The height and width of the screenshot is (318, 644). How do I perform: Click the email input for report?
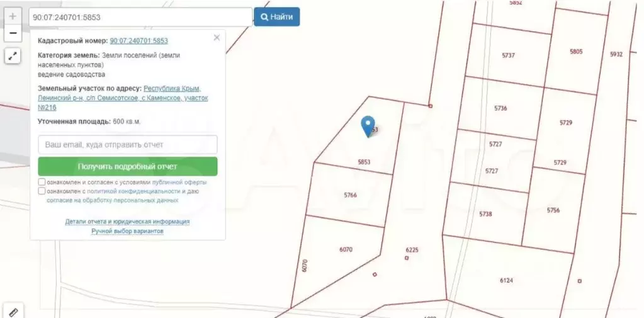click(128, 145)
